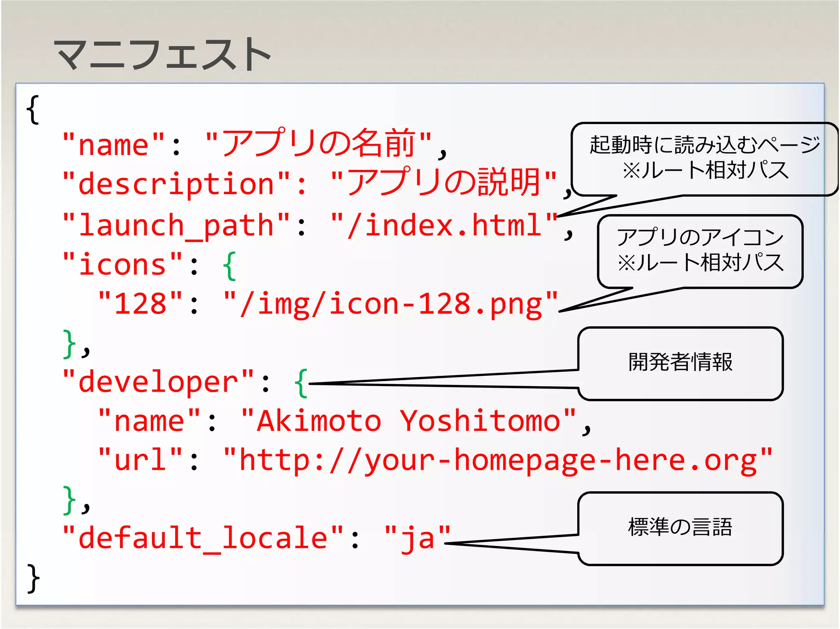Click the "アプリの説明" value string
Image resolution: width=840 pixels, height=629 pixels.
[443, 182]
